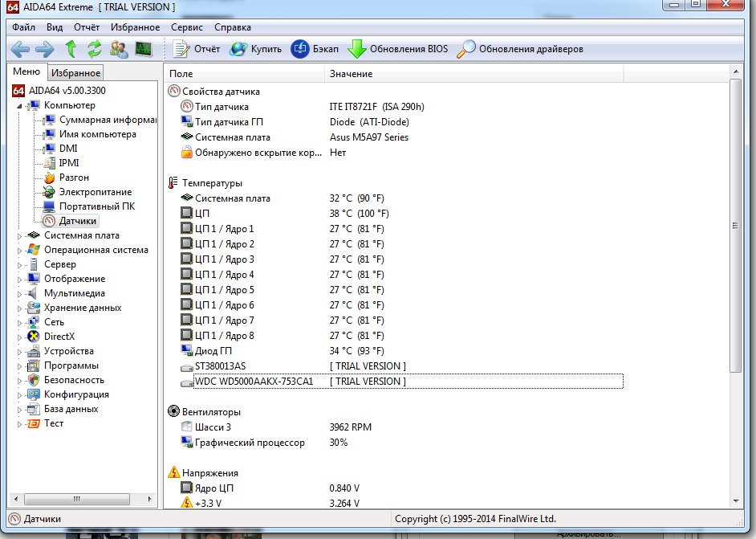
Task: Collapse the Компьютер tree node
Action: point(20,106)
